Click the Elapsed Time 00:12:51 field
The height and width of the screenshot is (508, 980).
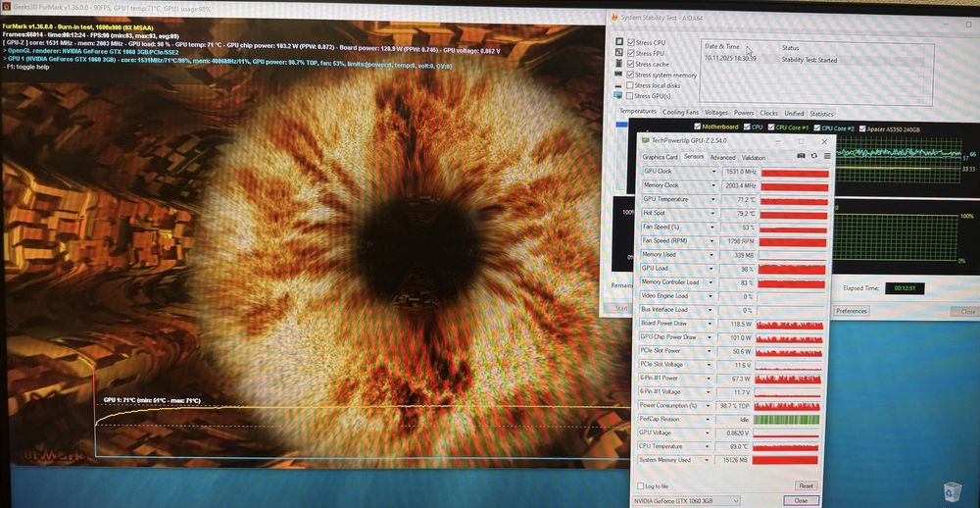[905, 288]
